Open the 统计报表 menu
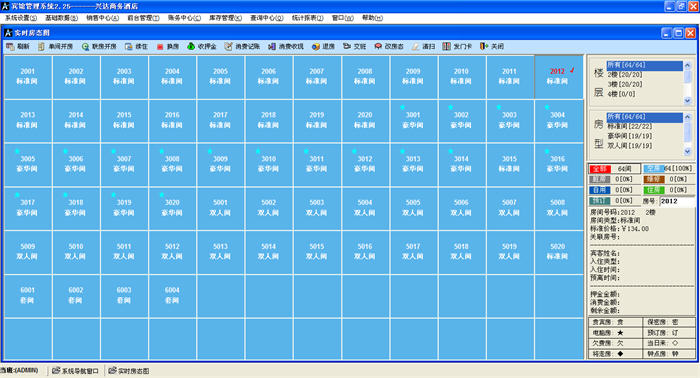 click(x=308, y=18)
